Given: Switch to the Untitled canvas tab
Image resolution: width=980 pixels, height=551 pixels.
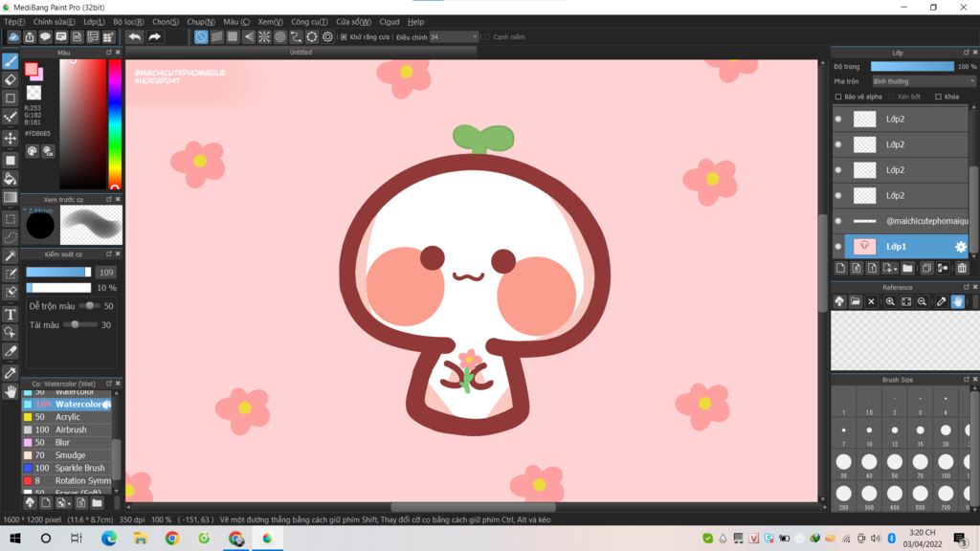Looking at the screenshot, I should [301, 53].
